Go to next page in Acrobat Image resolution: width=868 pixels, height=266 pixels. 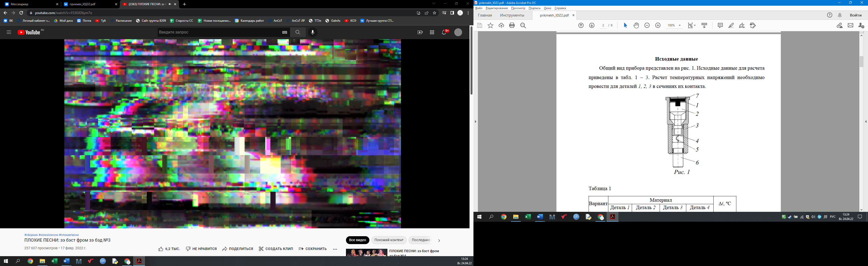coord(592,26)
